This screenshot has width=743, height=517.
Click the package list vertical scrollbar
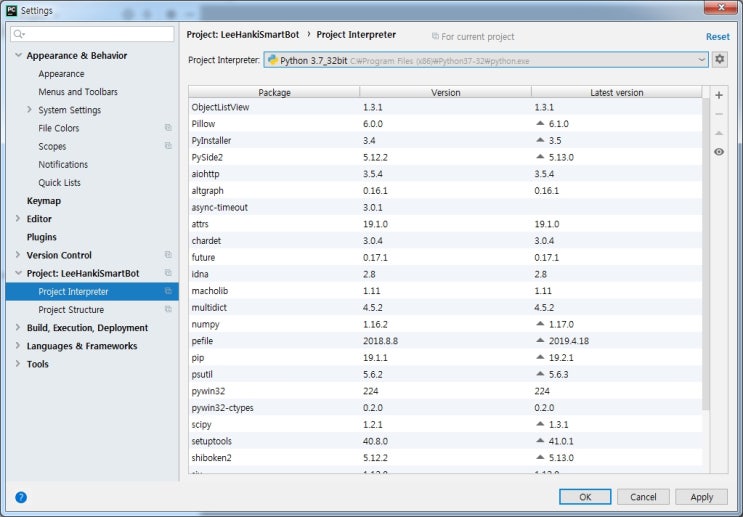pyautogui.click(x=706, y=254)
